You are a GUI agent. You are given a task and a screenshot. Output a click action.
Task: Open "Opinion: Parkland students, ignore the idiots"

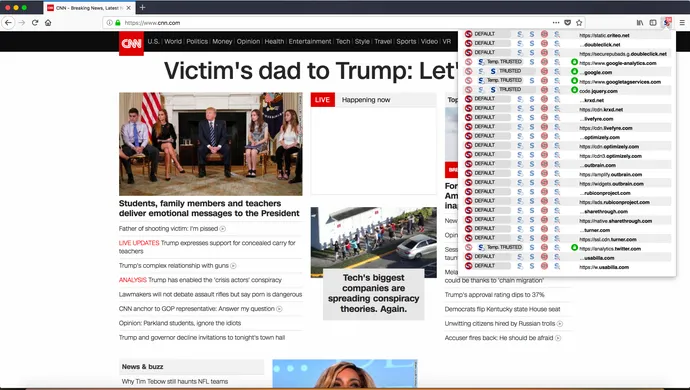point(180,323)
